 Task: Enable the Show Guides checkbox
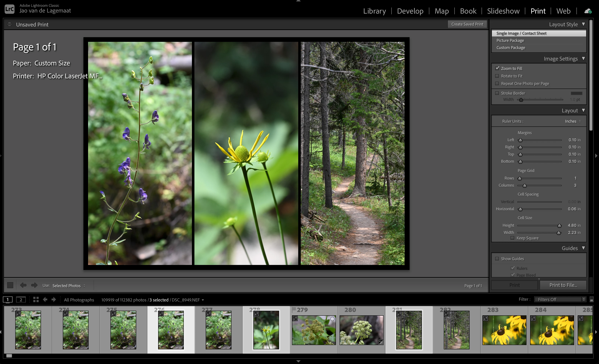click(x=497, y=259)
